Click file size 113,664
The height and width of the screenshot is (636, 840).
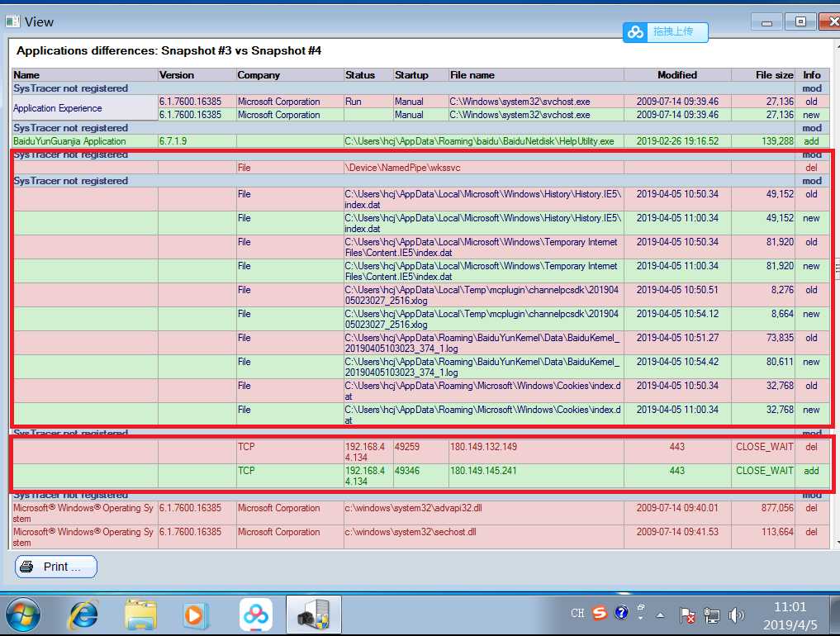pyautogui.click(x=777, y=532)
